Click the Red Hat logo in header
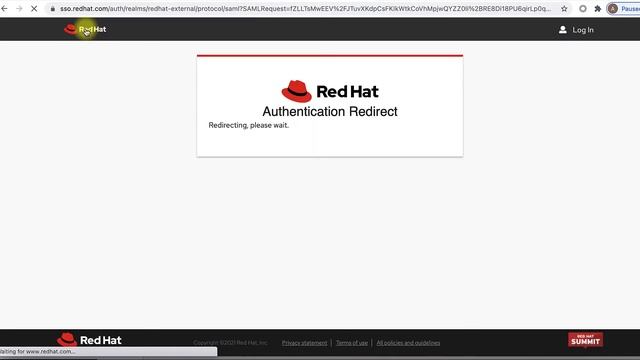 point(85,29)
